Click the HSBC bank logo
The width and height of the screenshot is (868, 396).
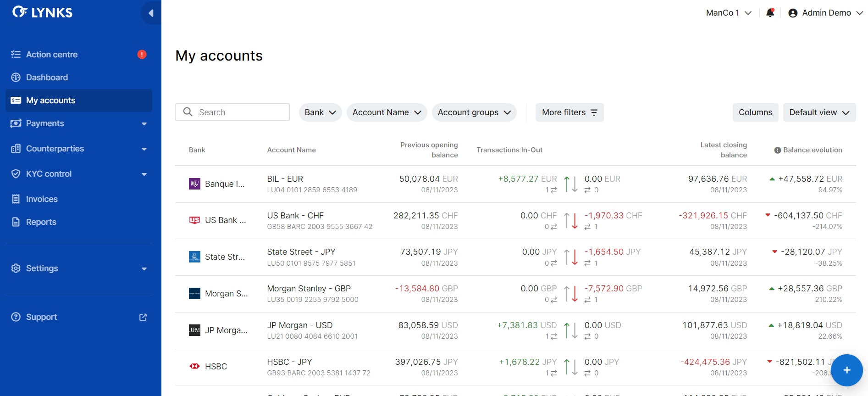pyautogui.click(x=194, y=366)
